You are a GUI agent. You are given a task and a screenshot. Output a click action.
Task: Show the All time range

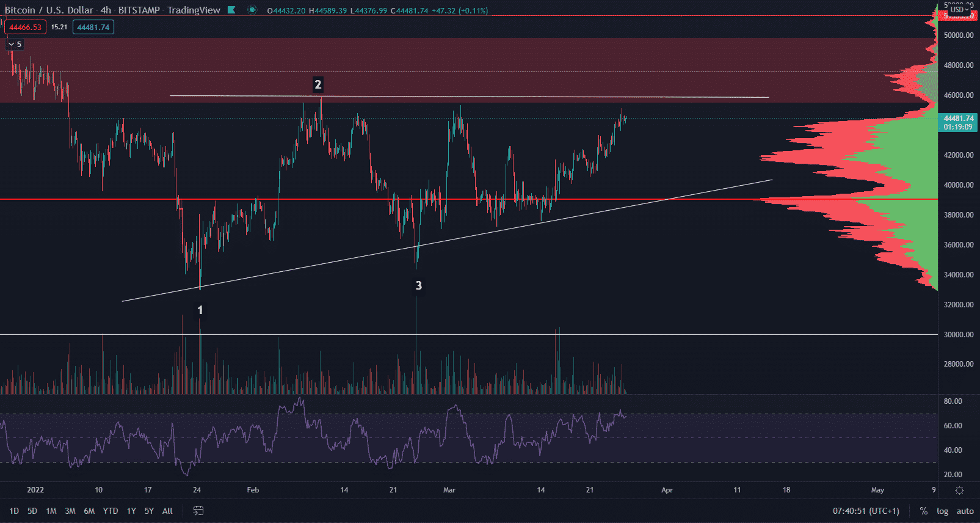pos(167,511)
